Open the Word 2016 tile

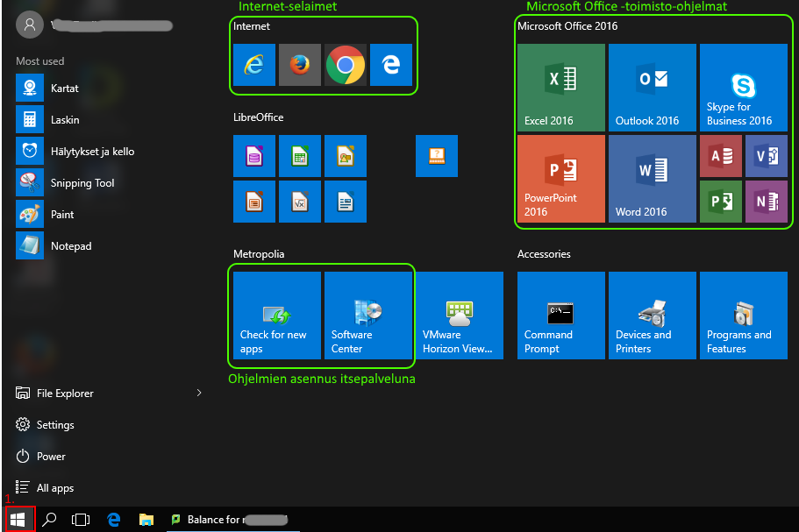pos(653,179)
